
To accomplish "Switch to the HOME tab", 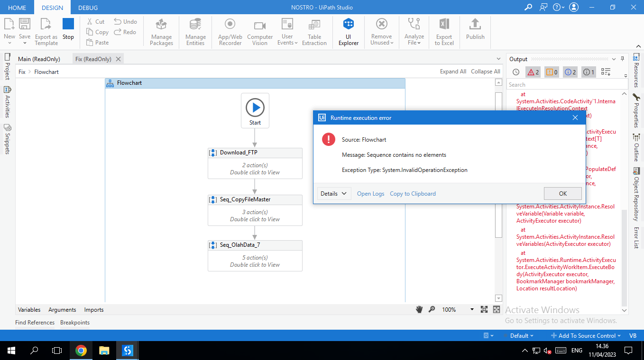I will [17, 8].
